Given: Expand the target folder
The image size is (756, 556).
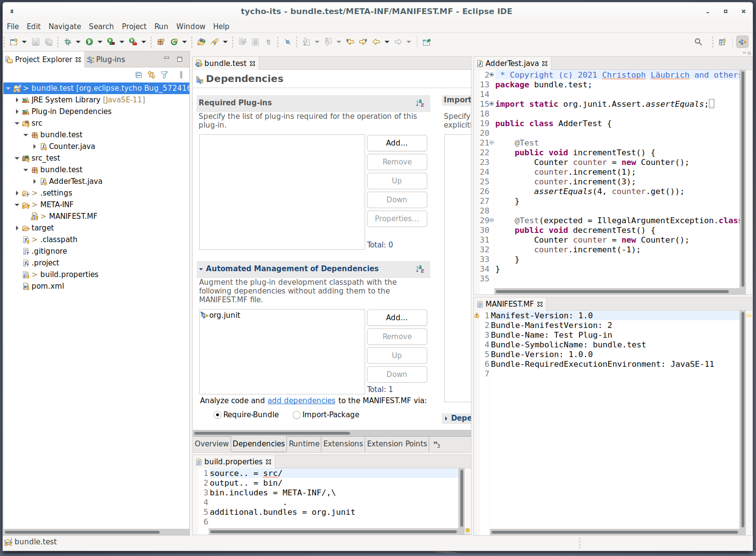Looking at the screenshot, I should click(17, 228).
